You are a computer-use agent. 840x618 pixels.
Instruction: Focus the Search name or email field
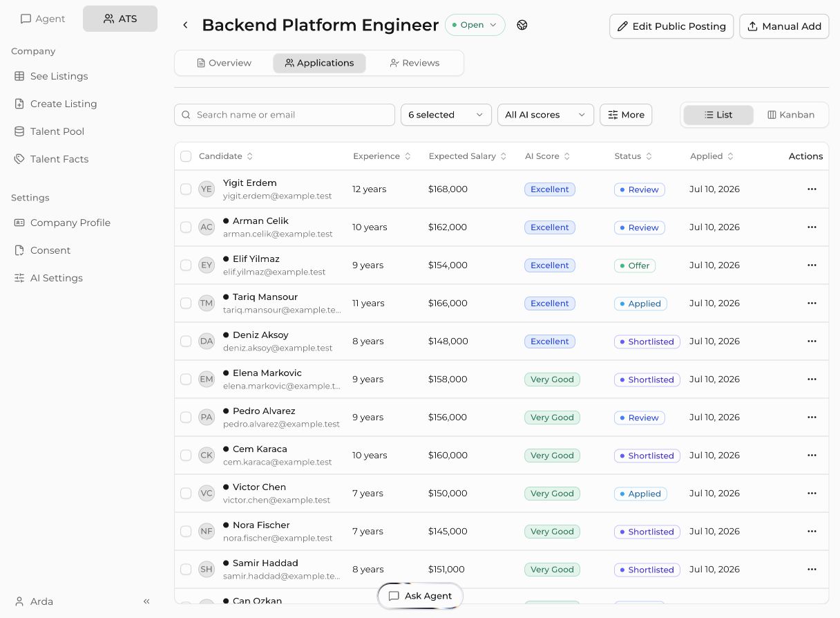click(285, 115)
